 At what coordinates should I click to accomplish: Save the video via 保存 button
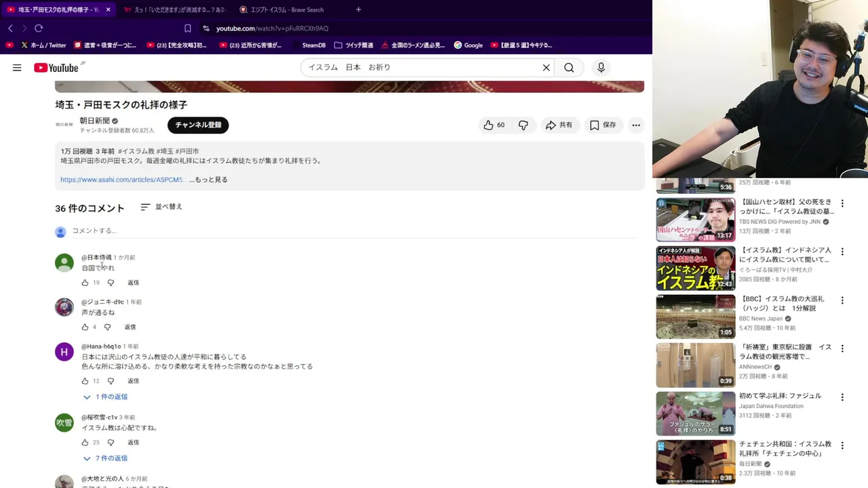[602, 125]
